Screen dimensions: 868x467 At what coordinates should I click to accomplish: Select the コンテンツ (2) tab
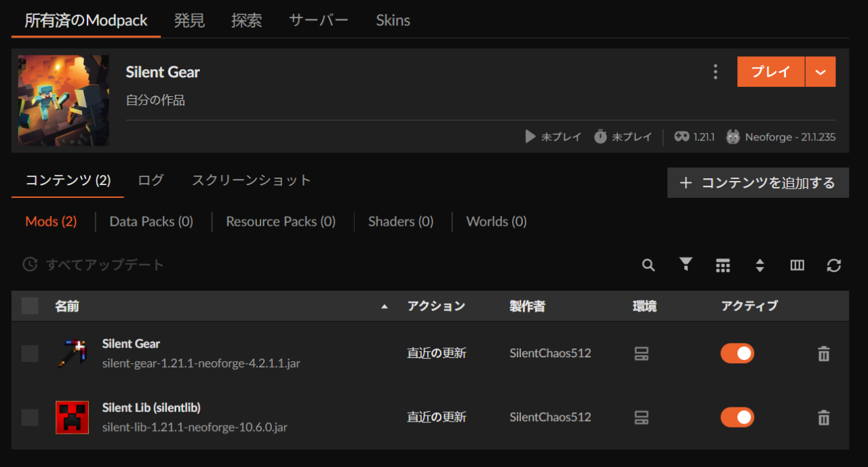point(68,180)
